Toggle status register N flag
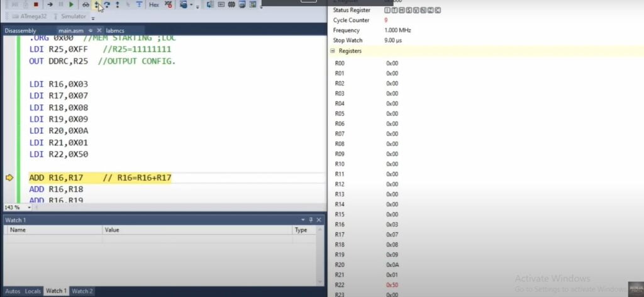This screenshot has height=297, width=644. pyautogui.click(x=423, y=10)
